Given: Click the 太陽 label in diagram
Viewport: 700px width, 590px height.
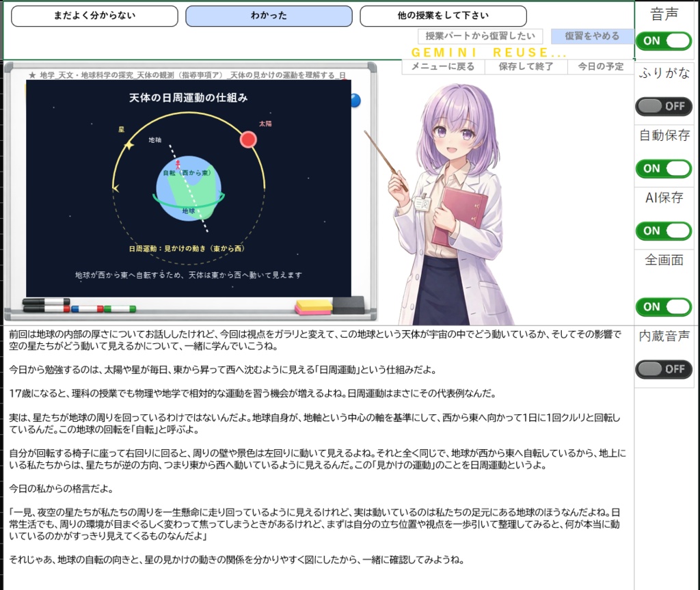Looking at the screenshot, I should [265, 124].
